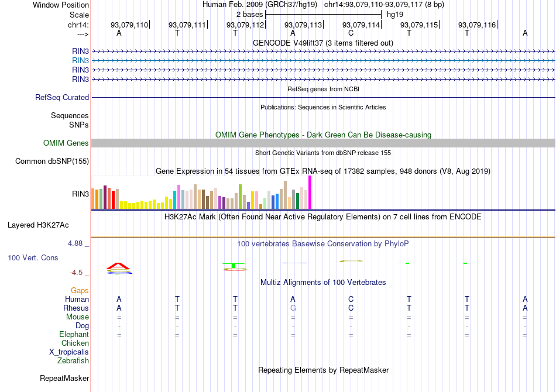
Task: Click the OMIM Gene Phenotypes title
Action: [323, 135]
